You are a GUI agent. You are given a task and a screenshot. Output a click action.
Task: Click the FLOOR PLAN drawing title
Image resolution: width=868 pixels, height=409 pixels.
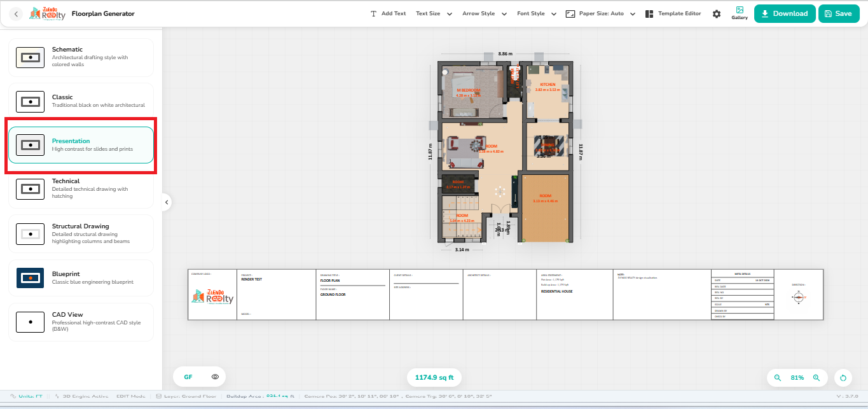point(331,280)
